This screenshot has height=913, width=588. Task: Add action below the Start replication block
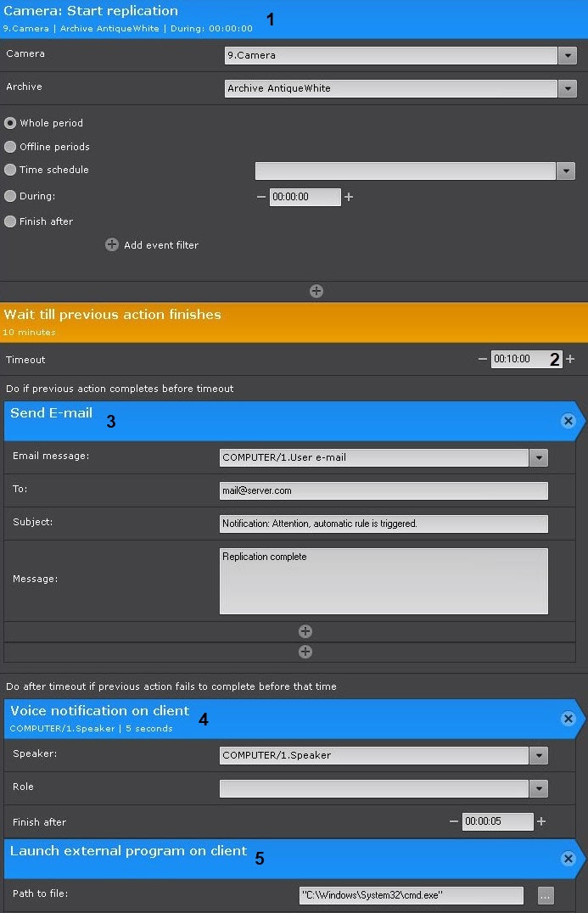316,291
